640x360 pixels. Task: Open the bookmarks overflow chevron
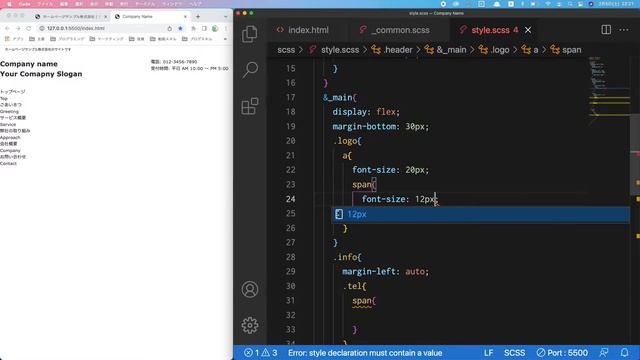click(225, 39)
